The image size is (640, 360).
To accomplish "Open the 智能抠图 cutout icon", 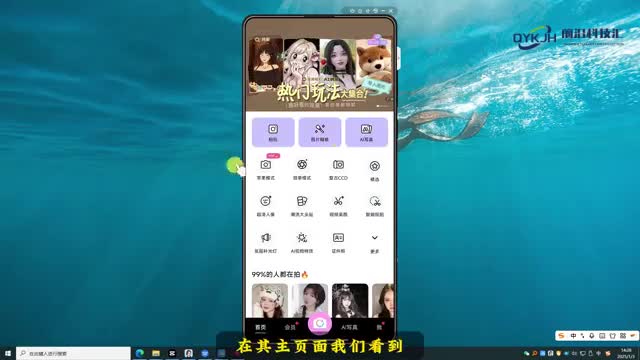I will (375, 201).
